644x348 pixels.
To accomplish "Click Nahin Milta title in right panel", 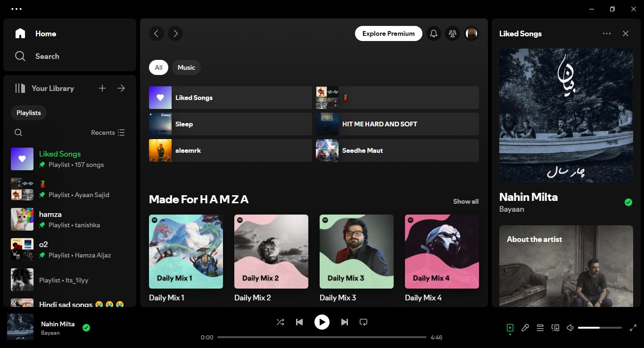I will (528, 197).
